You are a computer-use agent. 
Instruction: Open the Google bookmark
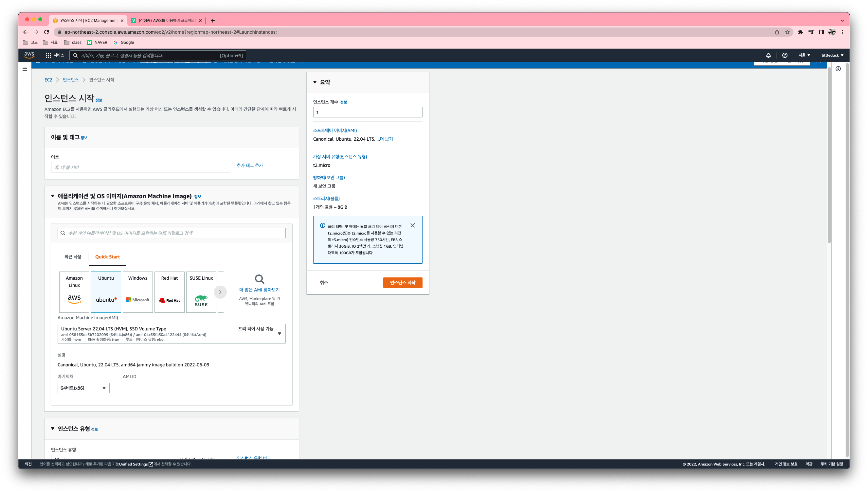[x=124, y=43]
